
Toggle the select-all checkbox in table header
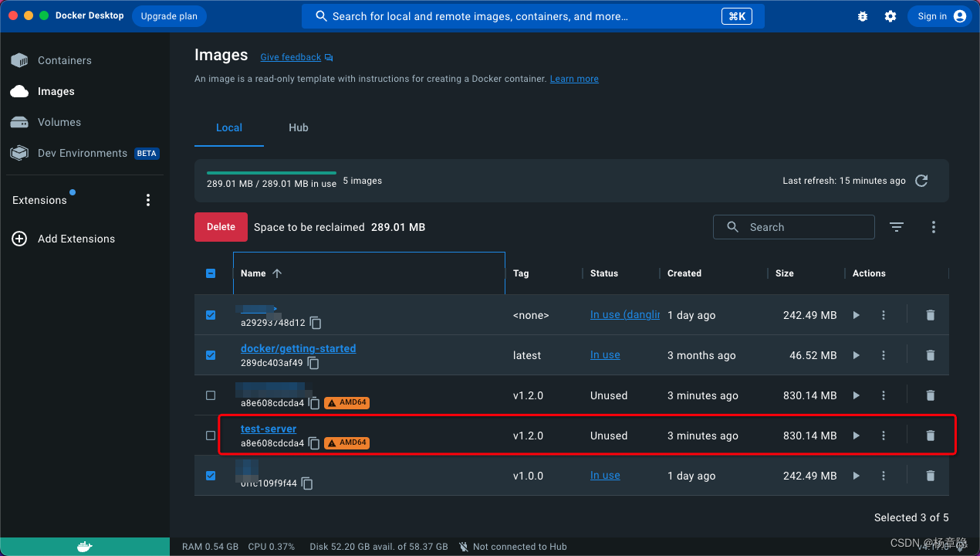click(211, 273)
